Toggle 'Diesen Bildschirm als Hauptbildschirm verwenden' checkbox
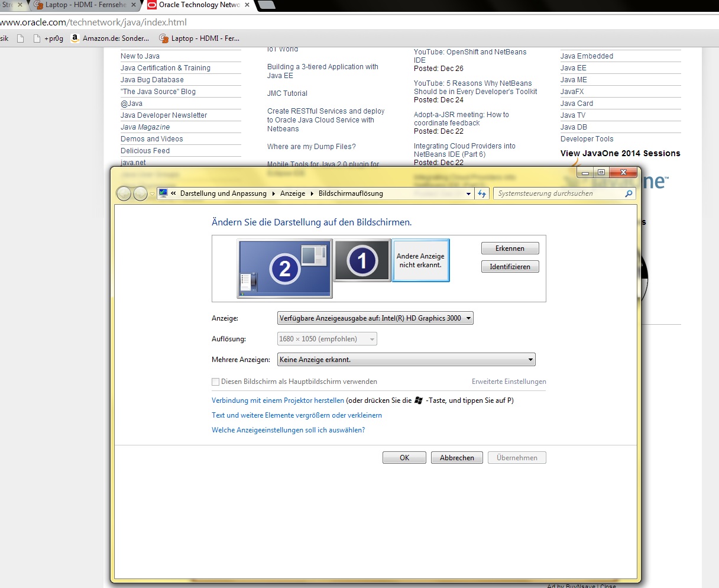This screenshot has height=588, width=719. point(216,382)
